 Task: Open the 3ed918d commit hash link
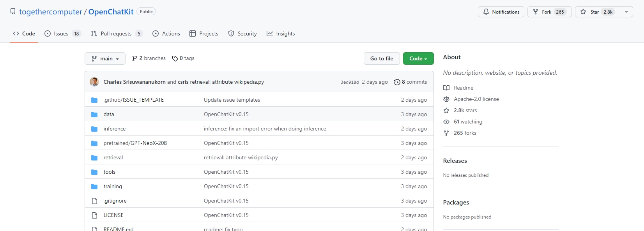[x=349, y=82]
